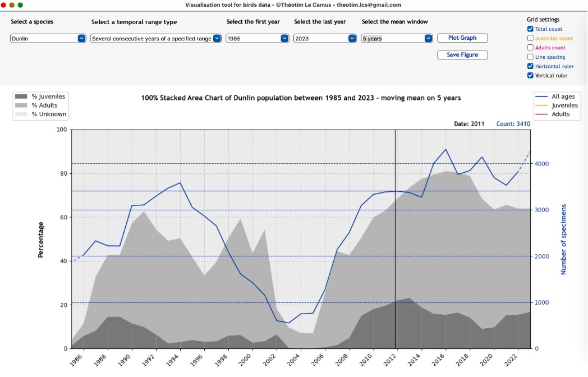Viewport: 588px width, 377px height.
Task: Click the 'Number of specimens' axis label
Action: (x=563, y=240)
